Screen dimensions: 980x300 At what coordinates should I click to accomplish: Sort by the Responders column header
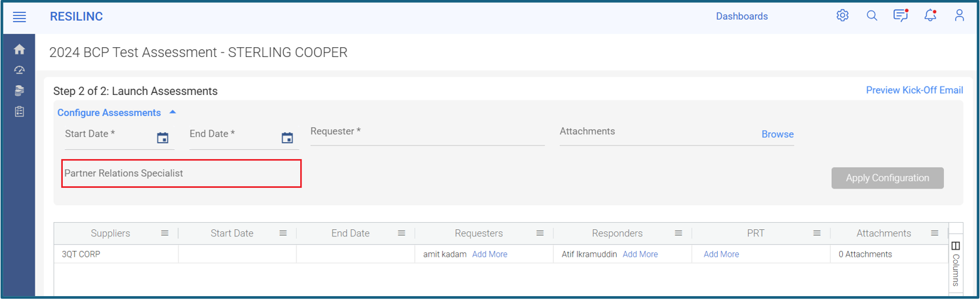(617, 233)
